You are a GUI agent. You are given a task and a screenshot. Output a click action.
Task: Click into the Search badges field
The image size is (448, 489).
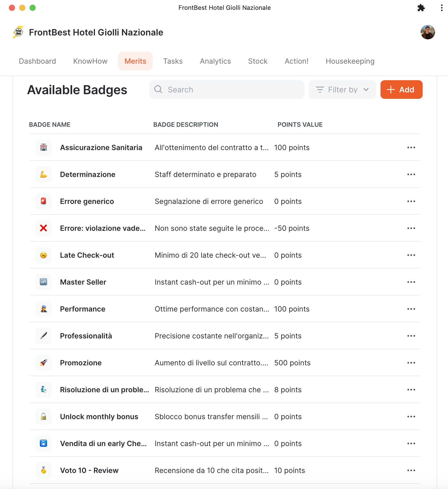pyautogui.click(x=227, y=90)
